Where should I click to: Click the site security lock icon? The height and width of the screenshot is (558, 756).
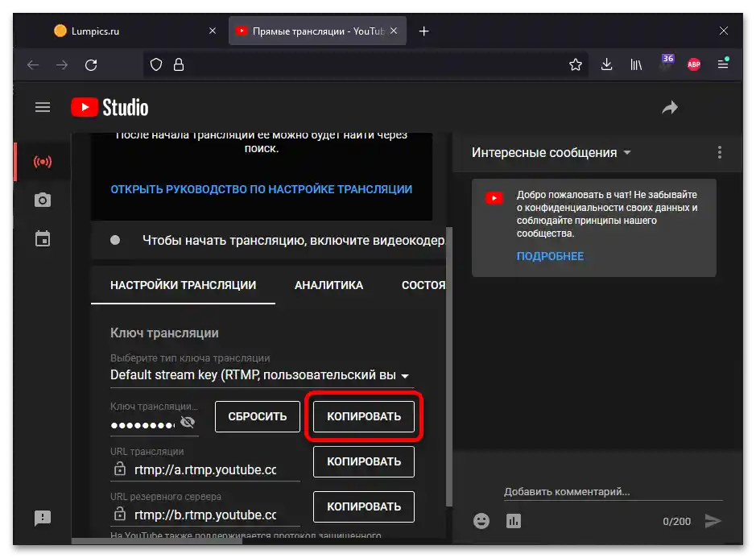(179, 64)
